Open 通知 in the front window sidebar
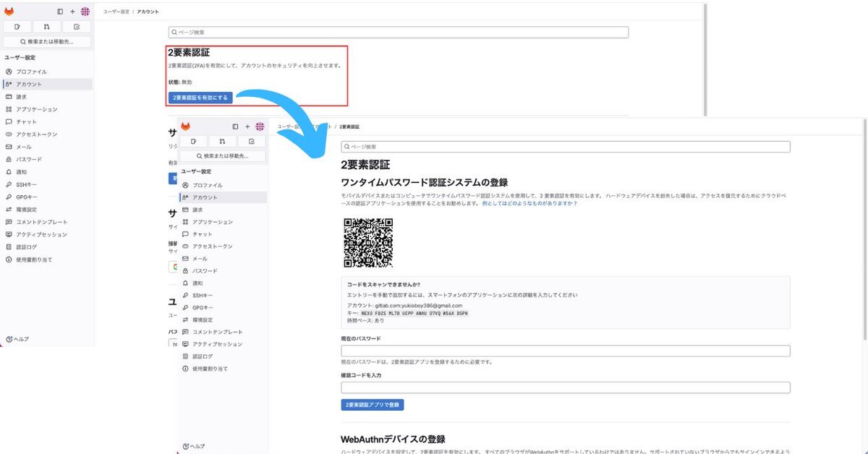The height and width of the screenshot is (454, 868). tap(224, 283)
